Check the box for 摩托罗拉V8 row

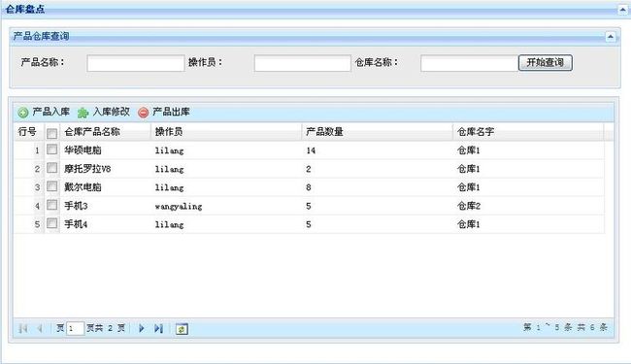pos(51,168)
